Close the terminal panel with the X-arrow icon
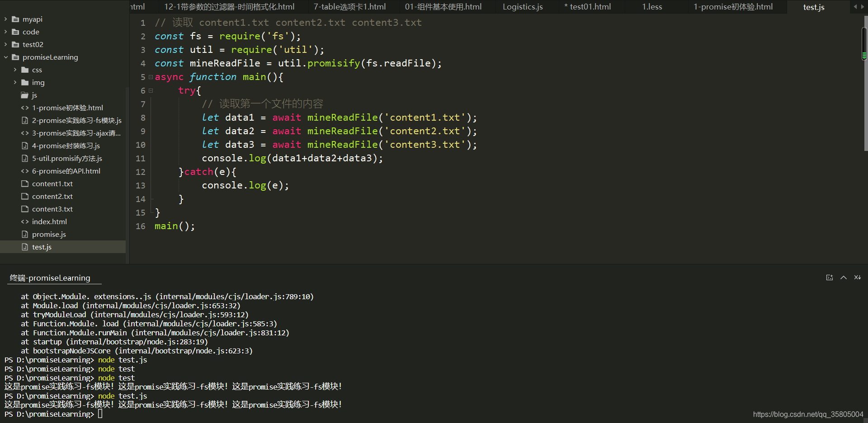The height and width of the screenshot is (423, 868). [x=857, y=277]
